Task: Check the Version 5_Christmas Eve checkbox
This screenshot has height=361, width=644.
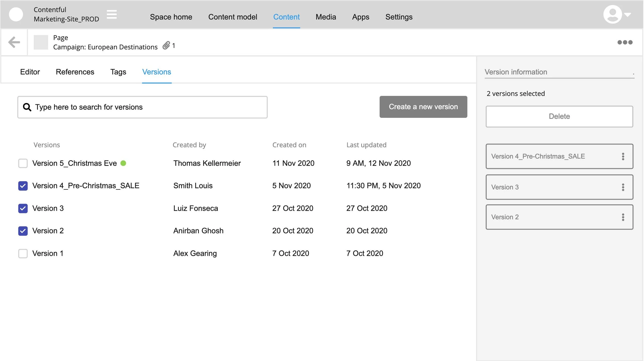Action: coord(23,163)
